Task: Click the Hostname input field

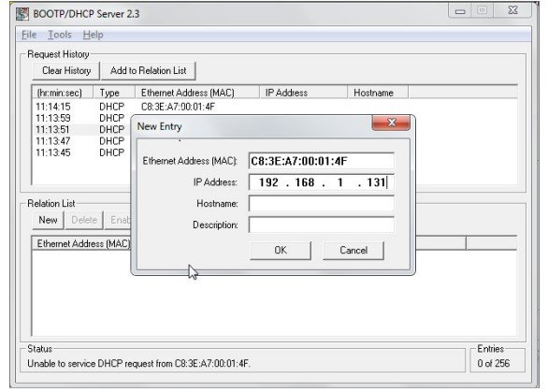Action: (321, 204)
